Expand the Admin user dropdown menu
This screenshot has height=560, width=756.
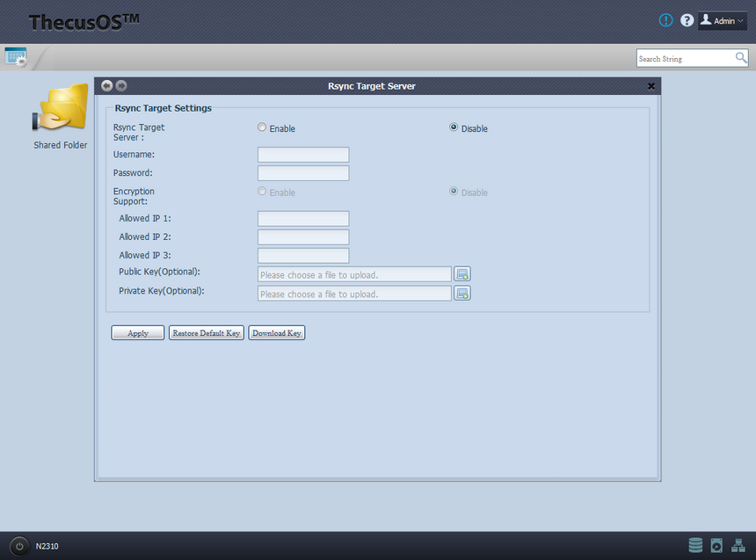[723, 20]
